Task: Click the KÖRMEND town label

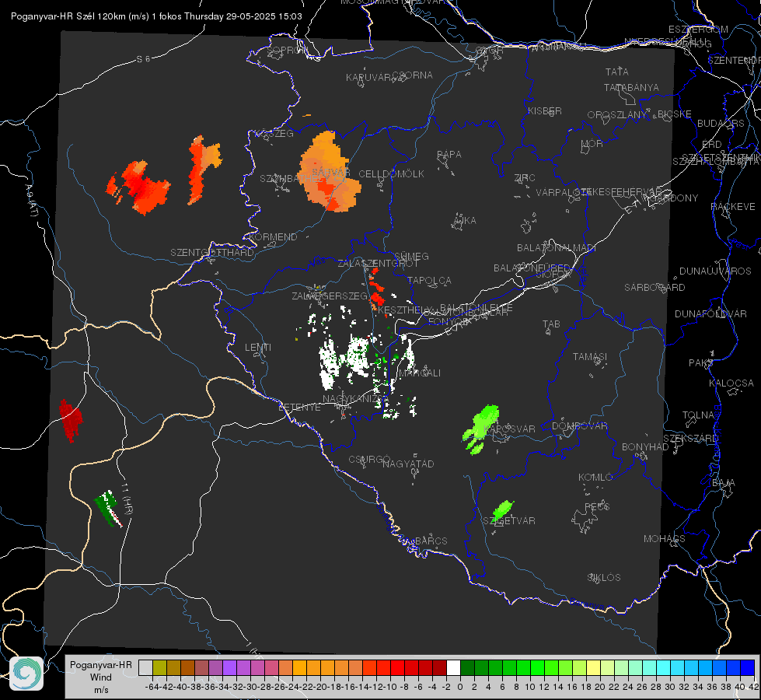Action: pos(273,237)
